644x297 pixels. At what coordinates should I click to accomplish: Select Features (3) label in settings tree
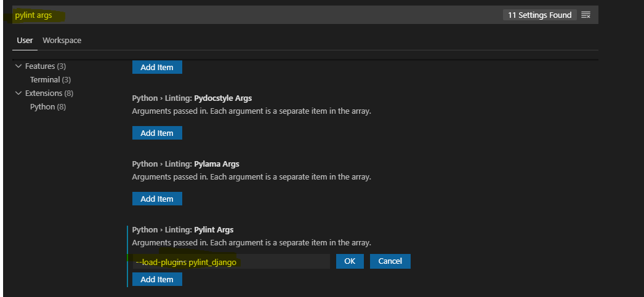(x=45, y=66)
